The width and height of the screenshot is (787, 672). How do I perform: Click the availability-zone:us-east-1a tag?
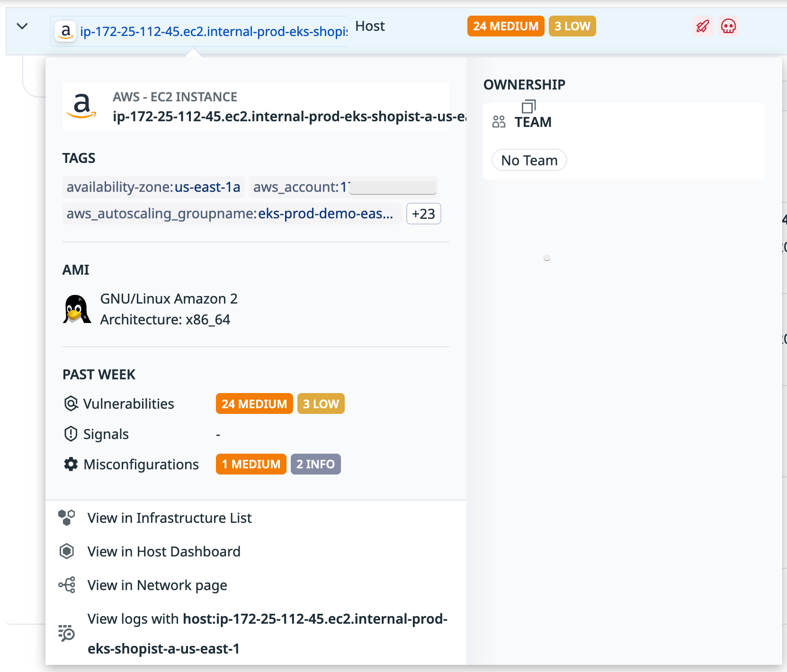point(153,187)
